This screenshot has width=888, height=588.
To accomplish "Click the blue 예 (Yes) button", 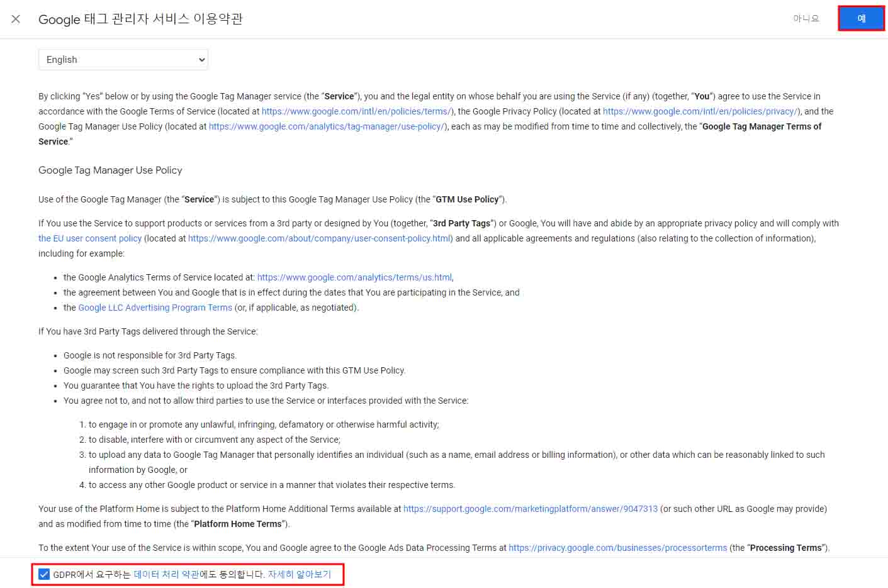I will [x=861, y=18].
